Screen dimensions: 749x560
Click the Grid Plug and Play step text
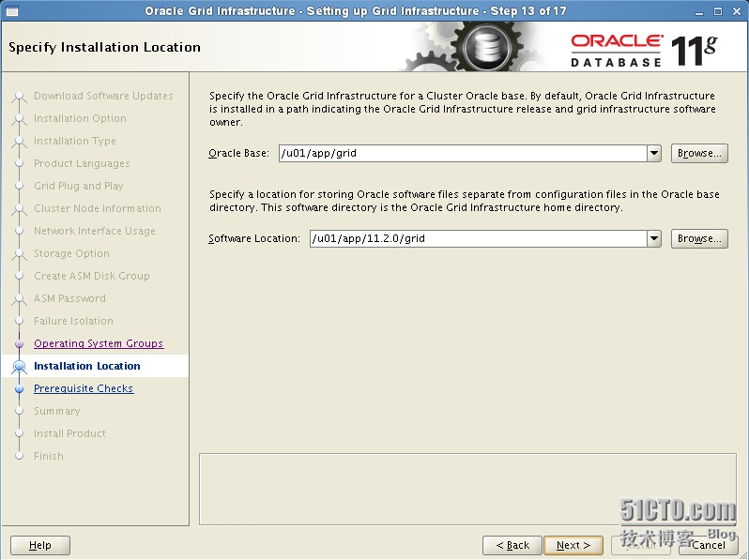tap(78, 186)
